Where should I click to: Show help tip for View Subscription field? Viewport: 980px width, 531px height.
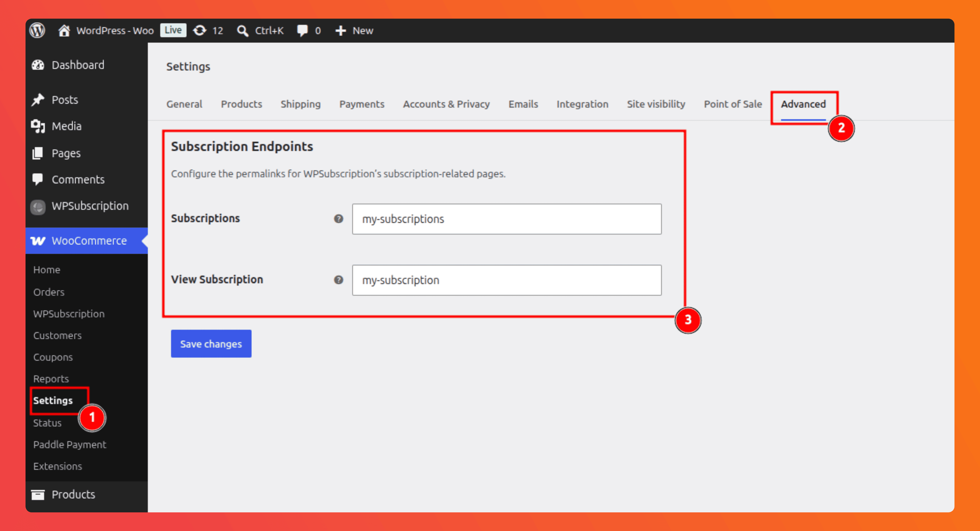(339, 280)
